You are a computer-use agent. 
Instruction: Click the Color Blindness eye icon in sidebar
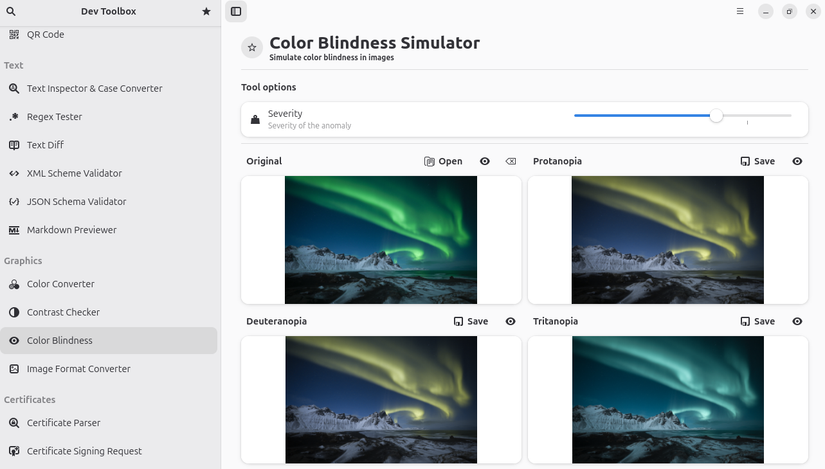point(14,341)
